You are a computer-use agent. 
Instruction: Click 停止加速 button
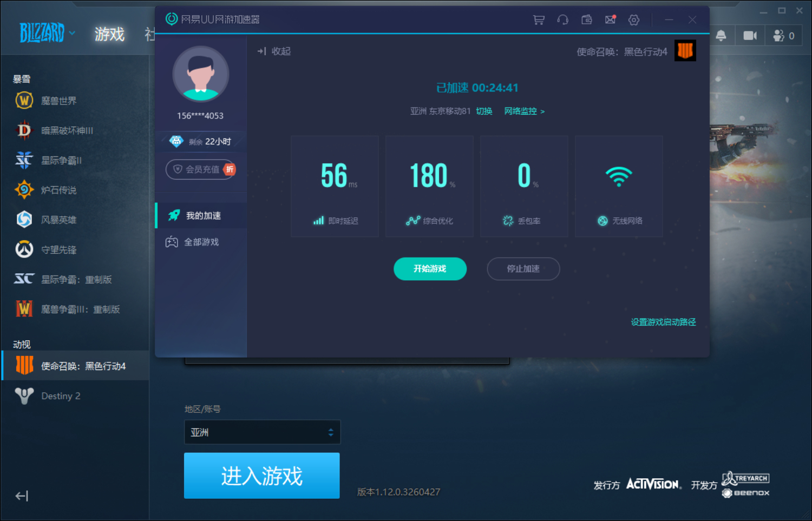(x=523, y=269)
